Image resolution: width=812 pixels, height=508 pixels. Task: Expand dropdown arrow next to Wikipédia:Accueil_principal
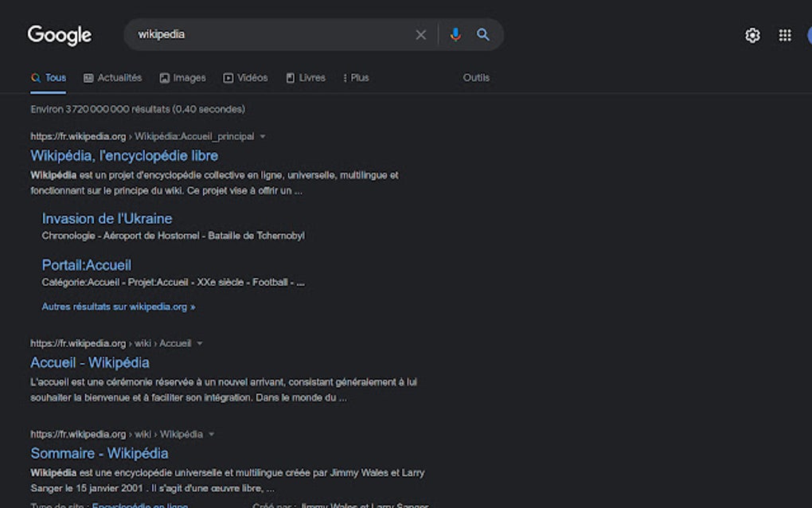[263, 137]
